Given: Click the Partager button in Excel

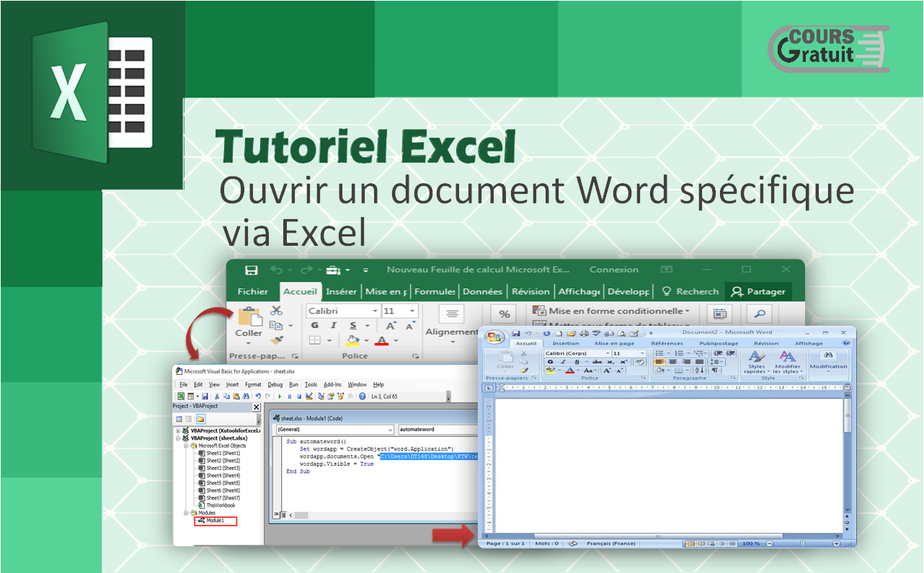Looking at the screenshot, I should click(758, 292).
